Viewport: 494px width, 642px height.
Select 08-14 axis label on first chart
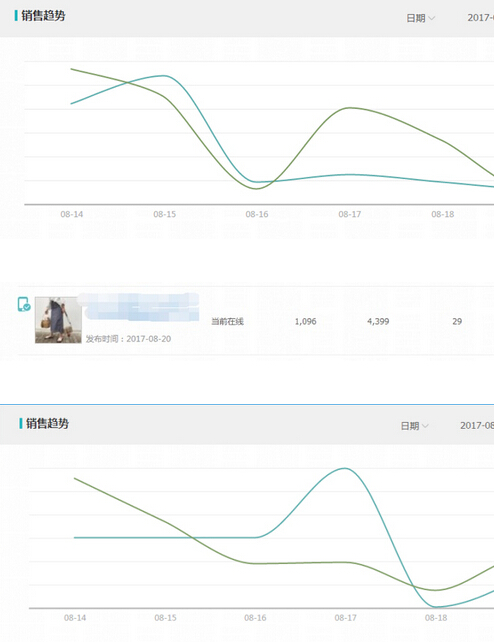(72, 214)
